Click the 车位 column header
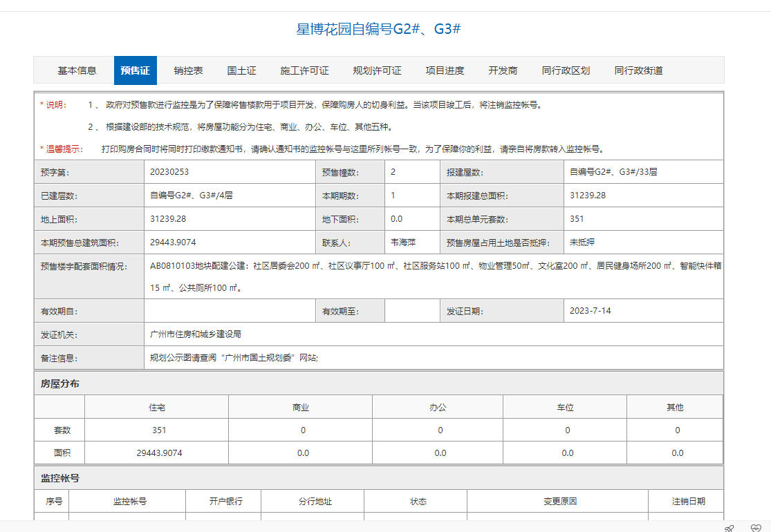Viewport: 771px width, 532px height. click(x=565, y=407)
